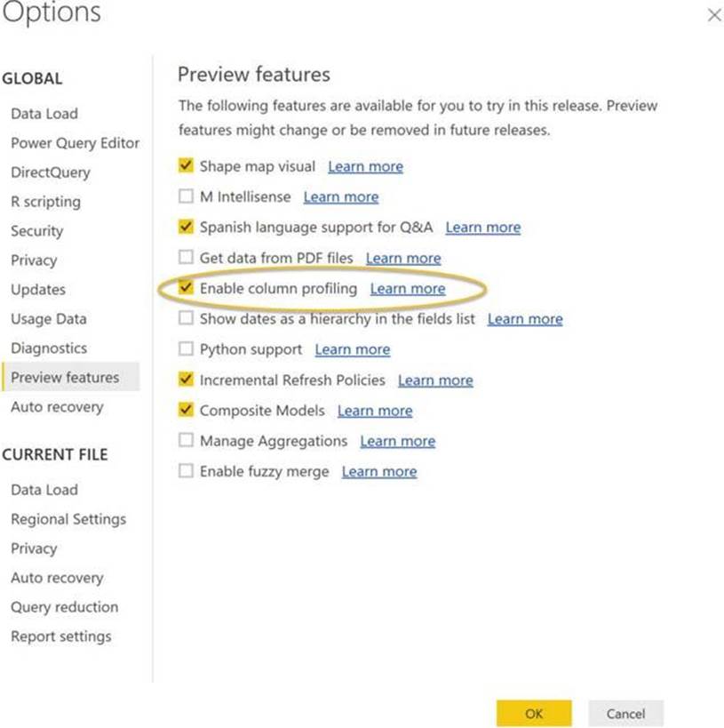The width and height of the screenshot is (724, 728).
Task: Go to R scripting options
Action: click(x=45, y=202)
